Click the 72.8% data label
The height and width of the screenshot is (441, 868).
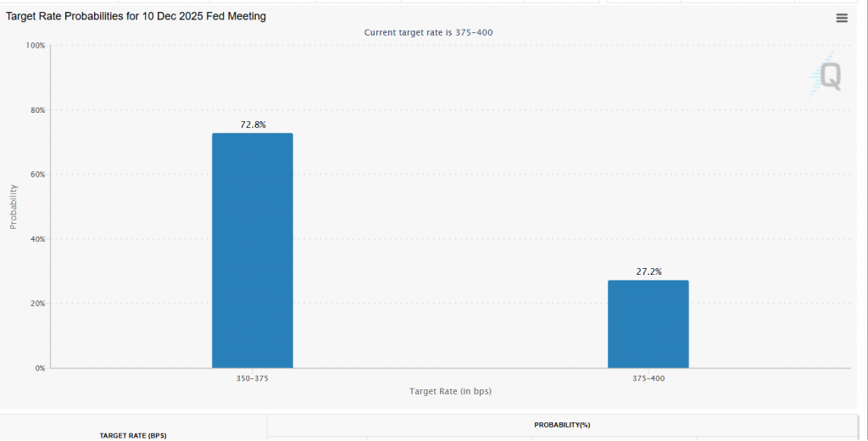[x=253, y=125]
